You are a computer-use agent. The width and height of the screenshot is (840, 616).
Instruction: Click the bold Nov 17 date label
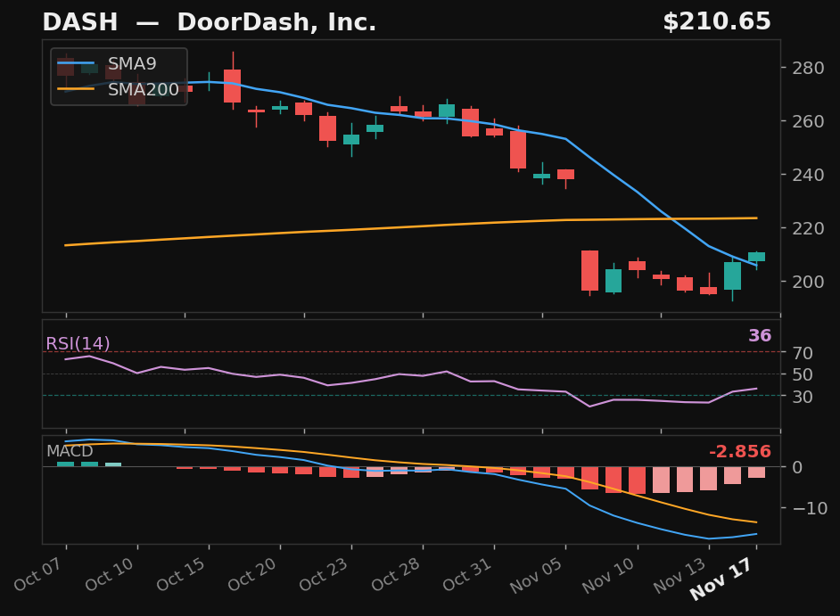point(722,579)
